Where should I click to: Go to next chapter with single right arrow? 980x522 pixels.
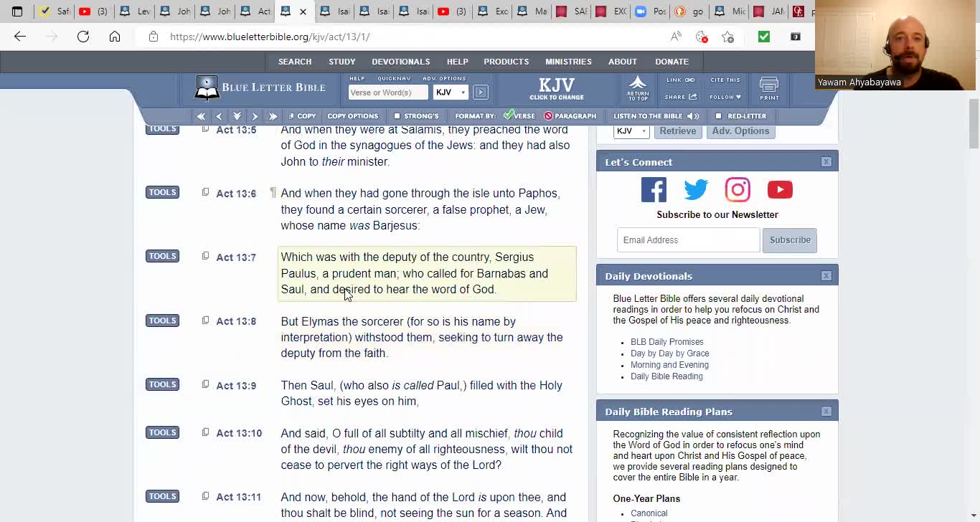pyautogui.click(x=255, y=116)
